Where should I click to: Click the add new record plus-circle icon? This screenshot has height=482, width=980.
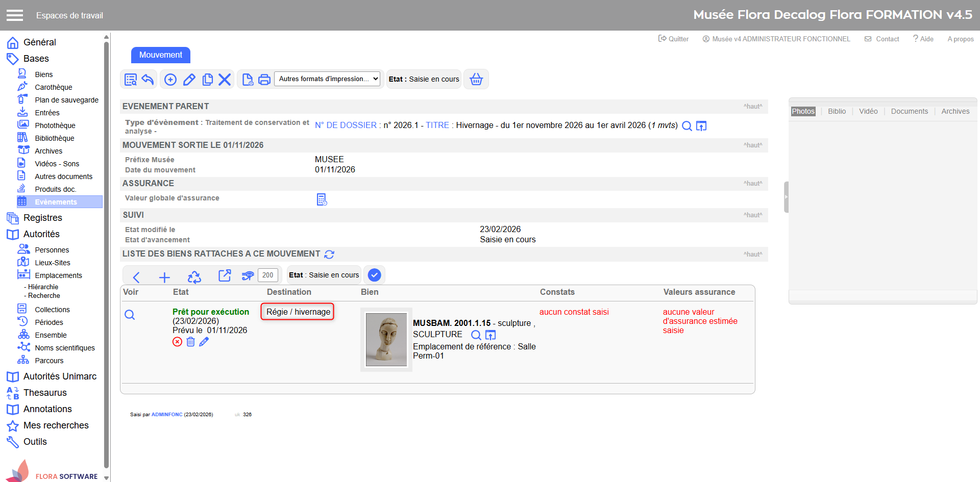pos(170,80)
